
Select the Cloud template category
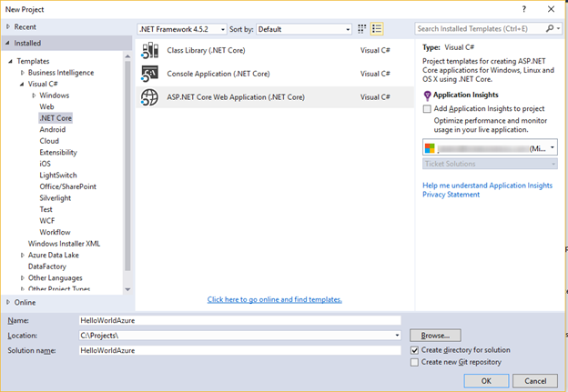49,141
